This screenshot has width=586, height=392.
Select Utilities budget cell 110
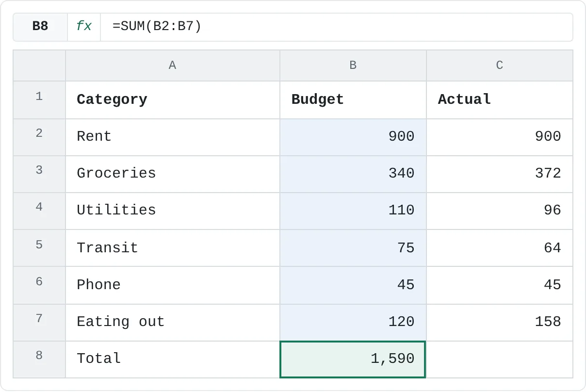[x=353, y=211]
